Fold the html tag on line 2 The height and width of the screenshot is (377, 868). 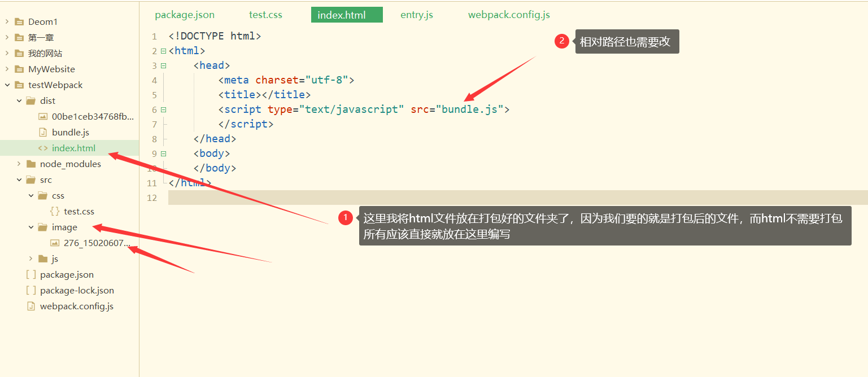(163, 51)
